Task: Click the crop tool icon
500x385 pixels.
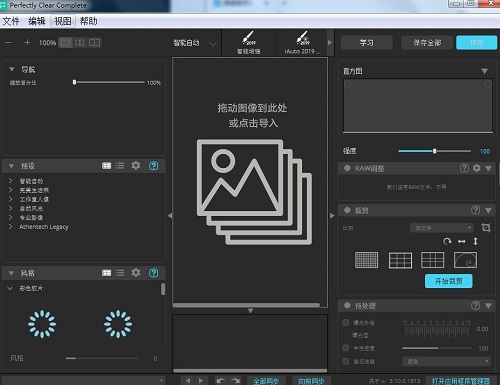Action: coord(486,228)
